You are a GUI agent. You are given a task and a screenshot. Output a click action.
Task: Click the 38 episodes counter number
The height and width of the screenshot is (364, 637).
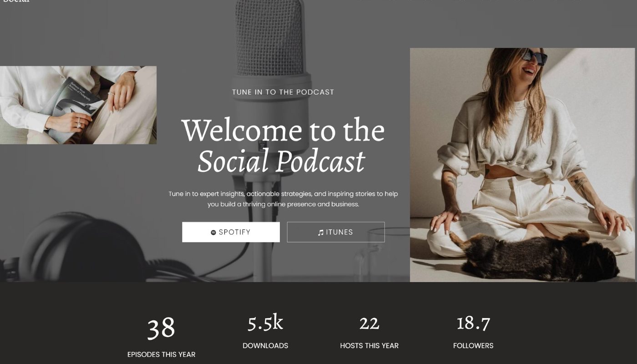[161, 328]
